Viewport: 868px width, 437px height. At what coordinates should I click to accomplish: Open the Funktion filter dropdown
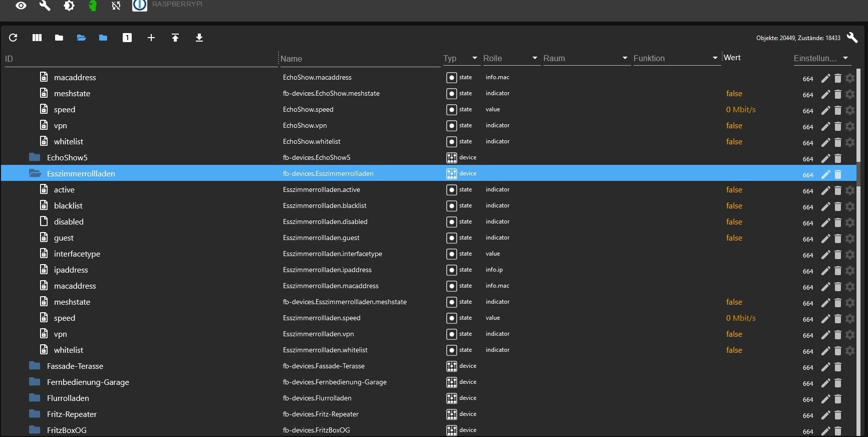(x=715, y=58)
